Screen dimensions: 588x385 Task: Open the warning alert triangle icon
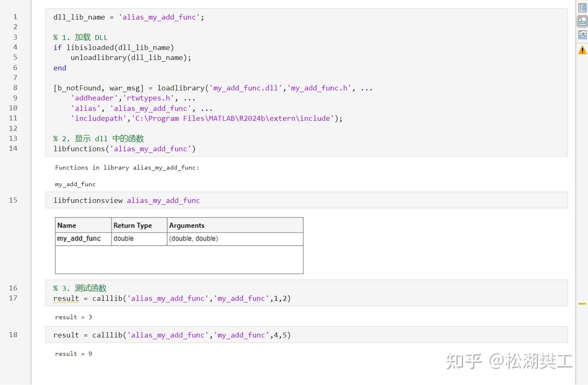(582, 50)
